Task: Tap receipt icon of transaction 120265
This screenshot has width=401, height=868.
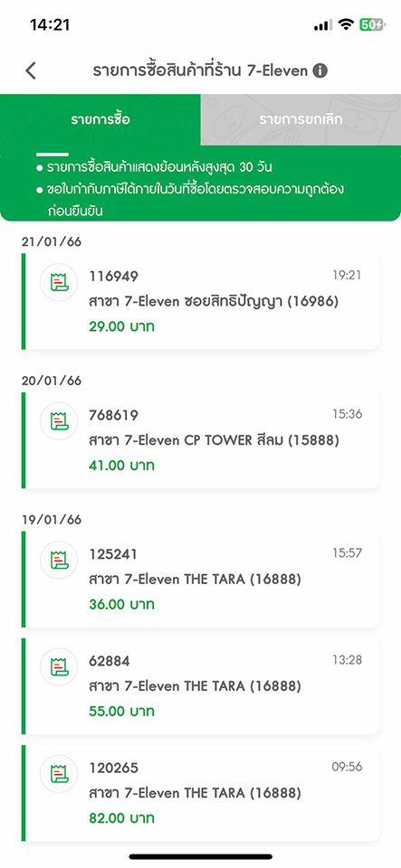Action: (59, 774)
